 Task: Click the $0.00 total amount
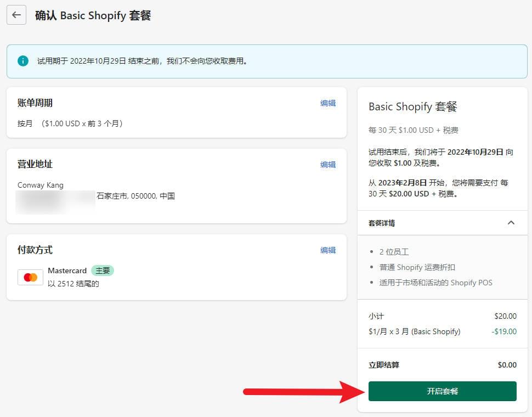pos(507,365)
